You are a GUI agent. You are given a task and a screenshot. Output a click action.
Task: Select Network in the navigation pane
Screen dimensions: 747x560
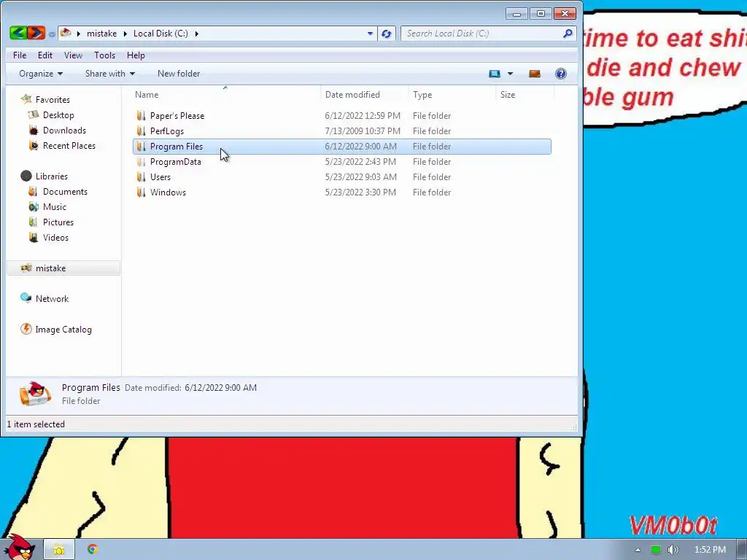point(52,298)
